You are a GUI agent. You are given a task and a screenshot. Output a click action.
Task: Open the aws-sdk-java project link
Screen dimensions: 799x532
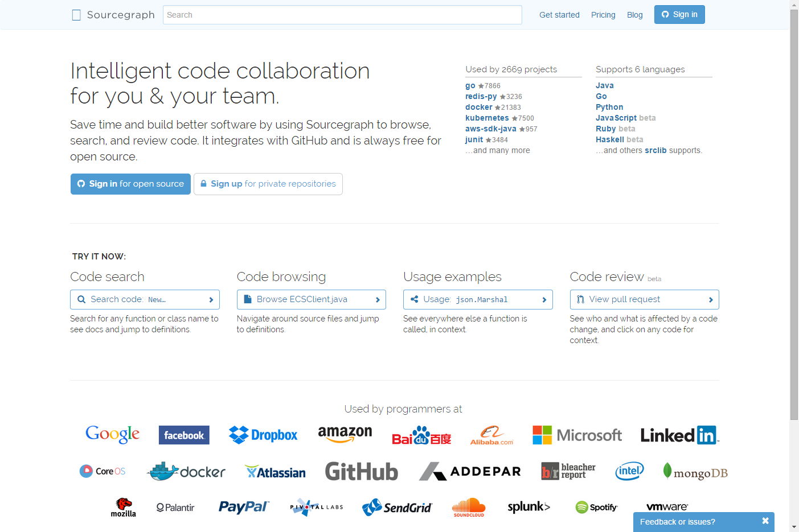coord(491,129)
